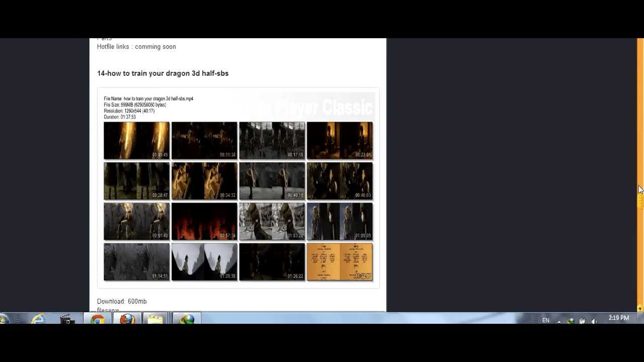
Task: Show hidden system tray icons arrow
Action: pyautogui.click(x=559, y=321)
